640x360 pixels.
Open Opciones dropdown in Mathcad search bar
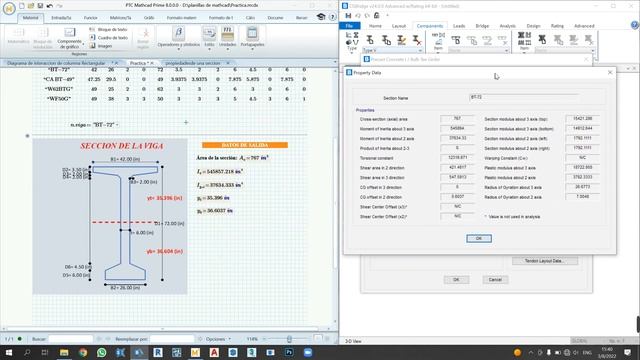point(218,339)
